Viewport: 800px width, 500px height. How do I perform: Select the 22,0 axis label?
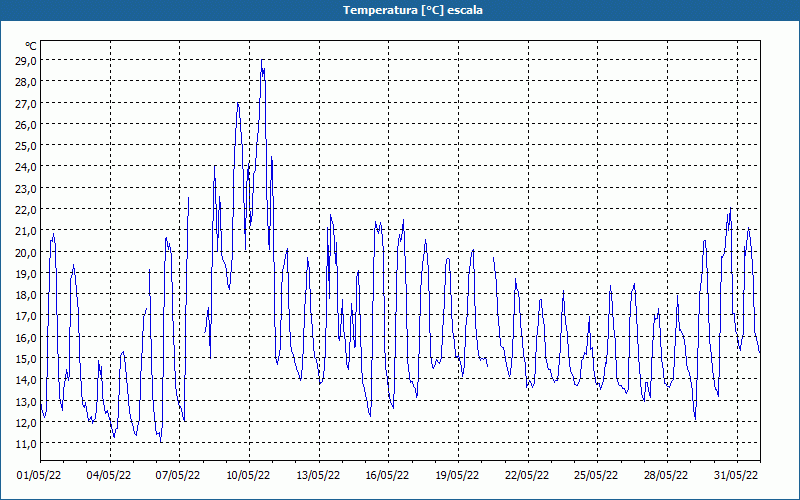coord(26,210)
